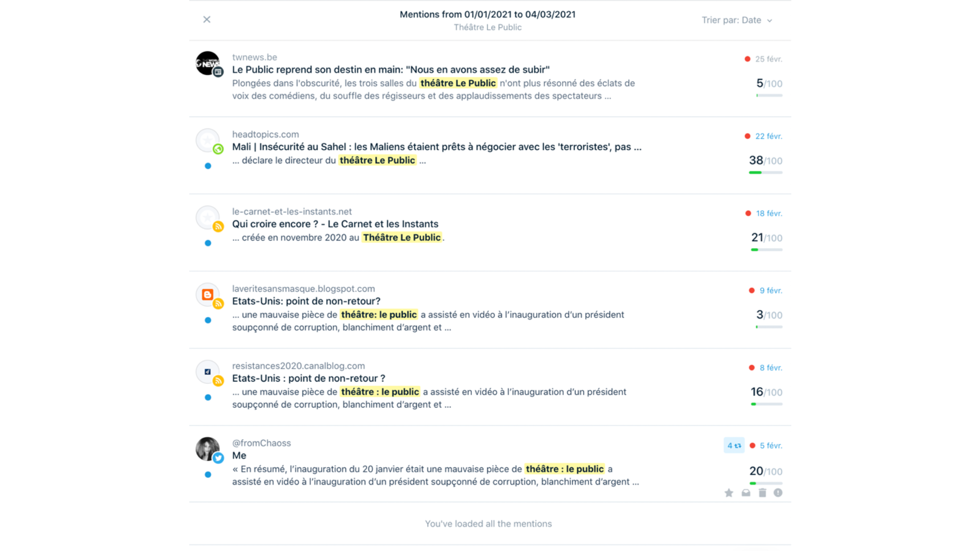The width and height of the screenshot is (980, 551).
Task: Toggle unread dot on le-carnet-et-les-instants mention
Action: [208, 243]
